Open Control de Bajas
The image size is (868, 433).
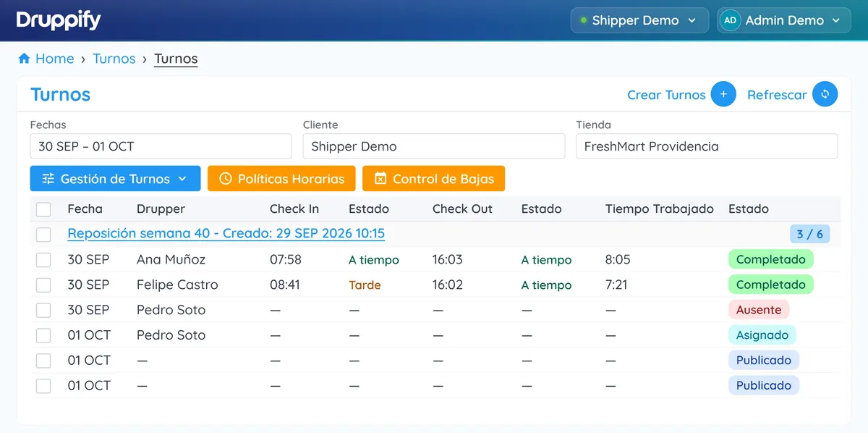[433, 179]
